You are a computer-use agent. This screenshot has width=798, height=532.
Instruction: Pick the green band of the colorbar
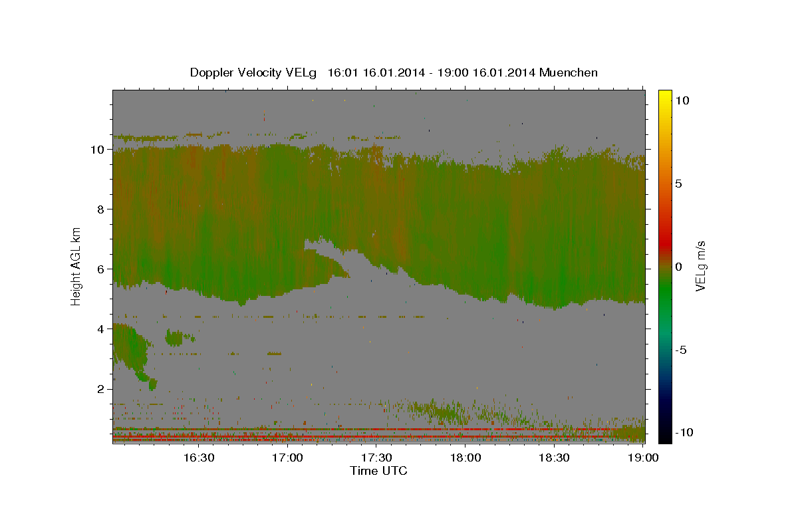click(665, 293)
